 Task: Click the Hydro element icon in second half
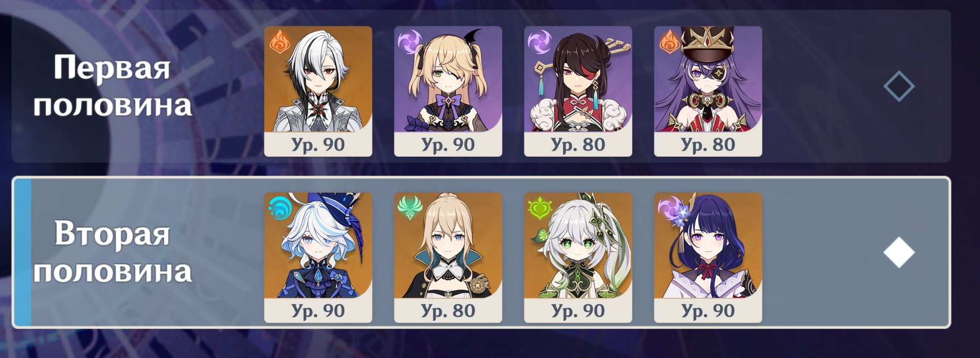tap(280, 208)
